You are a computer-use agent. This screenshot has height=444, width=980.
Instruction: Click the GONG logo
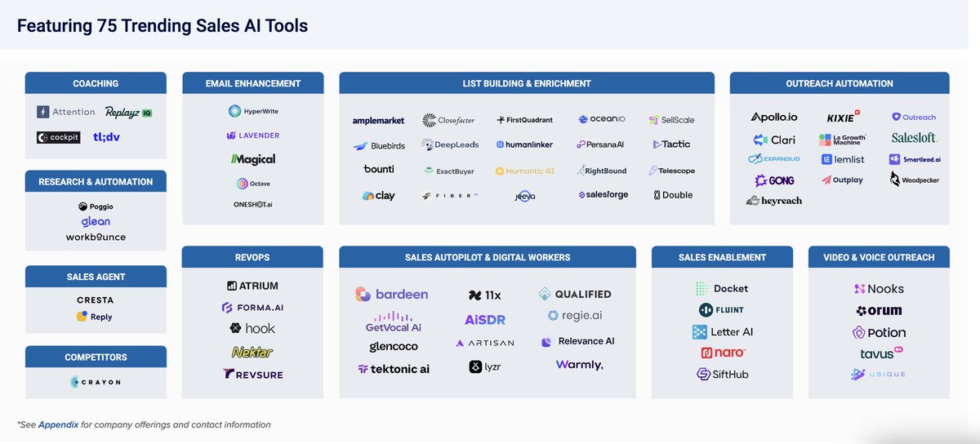pyautogui.click(x=774, y=180)
